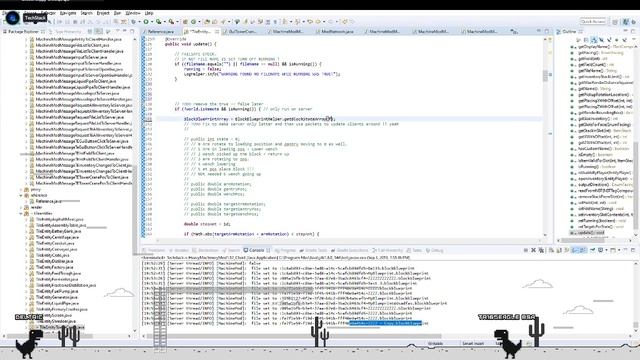Maximize the Outline view
The image size is (640, 360).
633,31
